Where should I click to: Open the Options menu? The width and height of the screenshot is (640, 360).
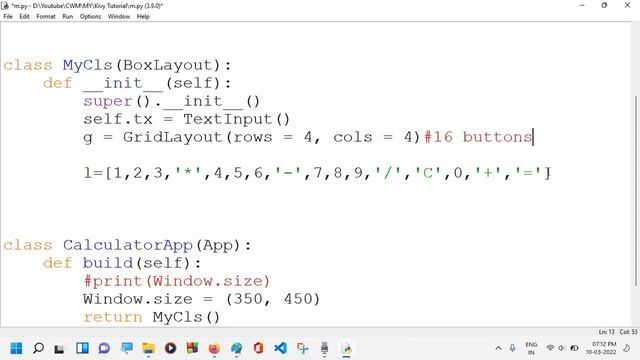pyautogui.click(x=90, y=16)
